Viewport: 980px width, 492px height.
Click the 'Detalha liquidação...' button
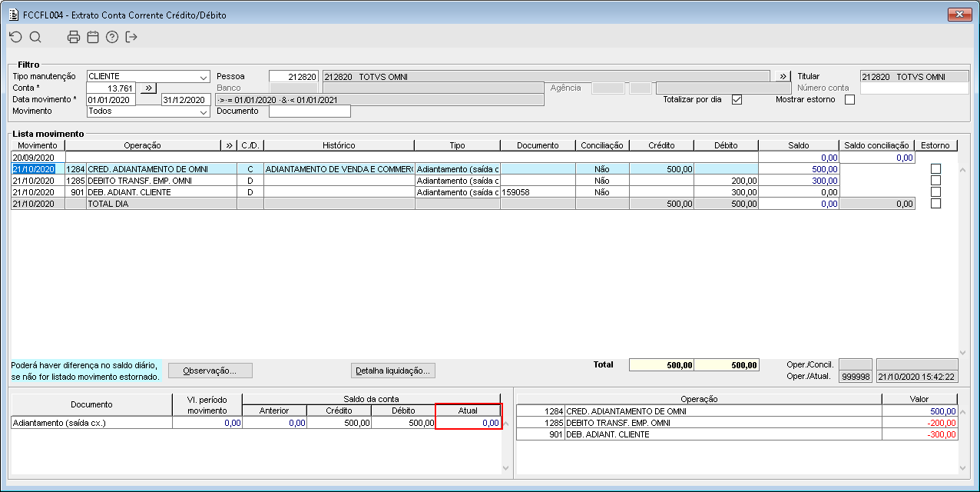tap(393, 371)
